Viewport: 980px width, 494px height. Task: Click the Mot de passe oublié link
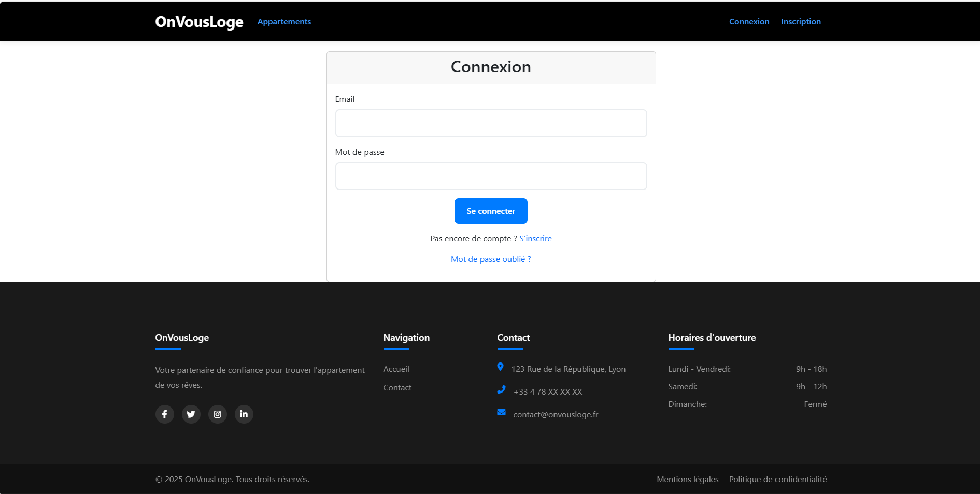[x=491, y=259]
